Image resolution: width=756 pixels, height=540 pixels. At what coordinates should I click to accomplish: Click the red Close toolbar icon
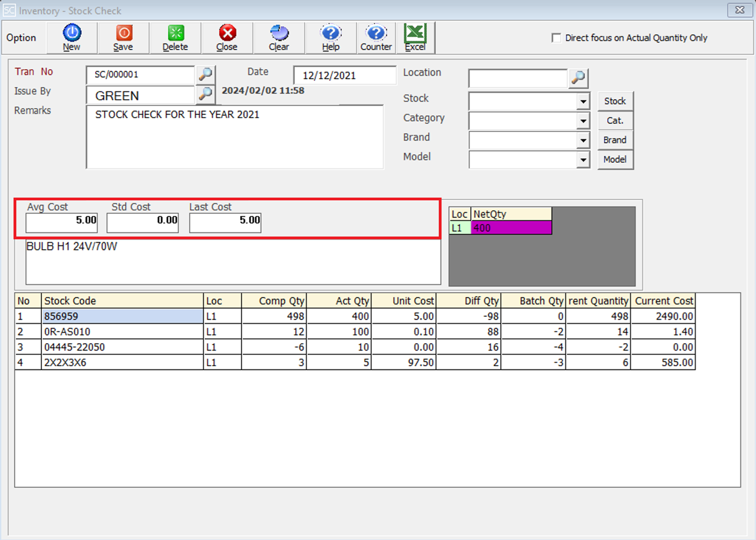coord(227,37)
